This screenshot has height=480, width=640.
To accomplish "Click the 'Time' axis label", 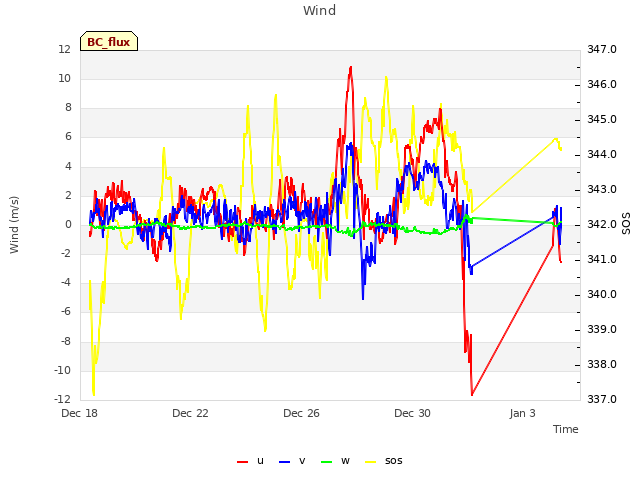I will coord(565,429).
